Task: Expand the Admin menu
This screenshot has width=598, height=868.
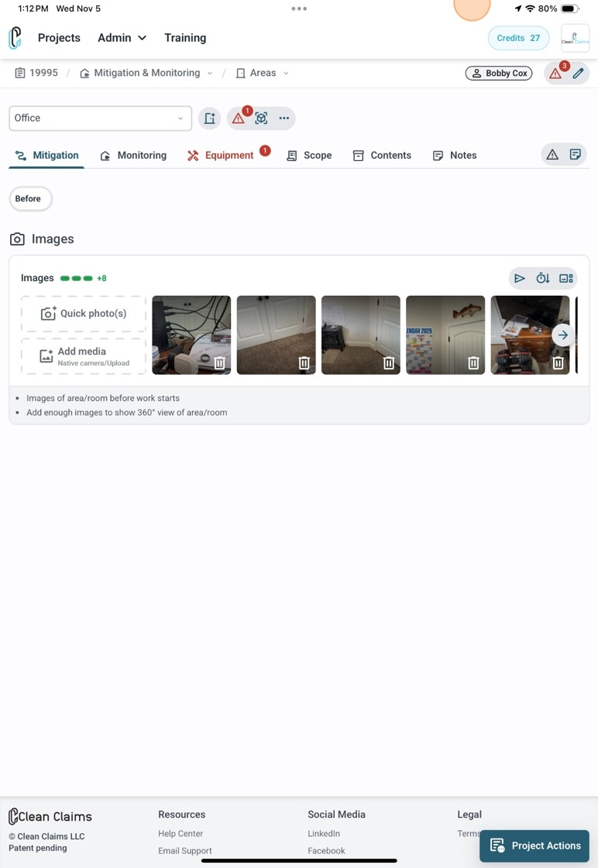Action: 122,38
